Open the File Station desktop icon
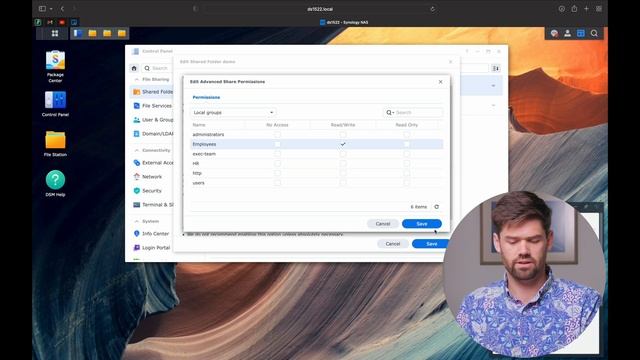 55,144
